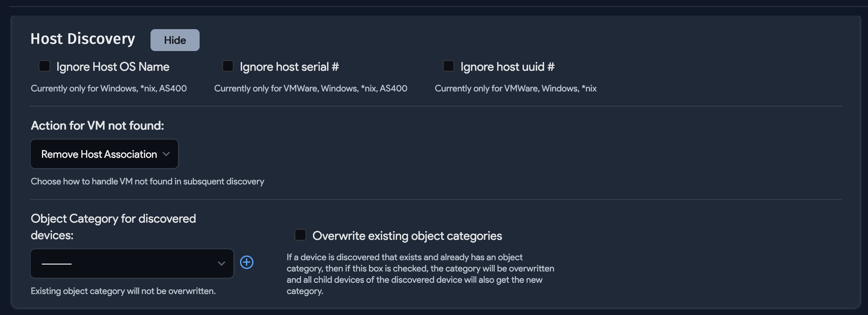
Task: Click the Host Discovery heading
Action: (x=83, y=39)
